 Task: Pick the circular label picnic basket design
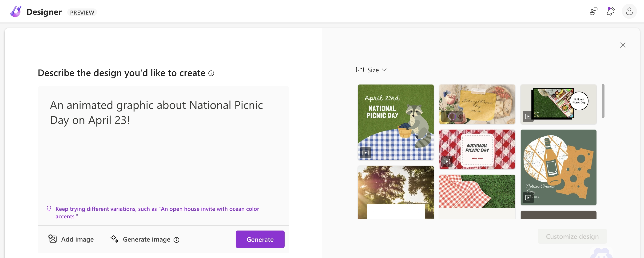[x=558, y=104]
